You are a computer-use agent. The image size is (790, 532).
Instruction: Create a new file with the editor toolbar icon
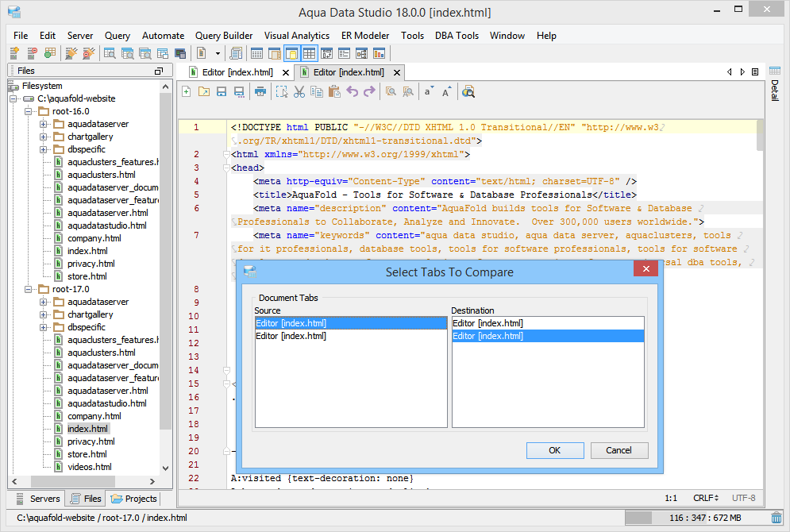[x=187, y=91]
